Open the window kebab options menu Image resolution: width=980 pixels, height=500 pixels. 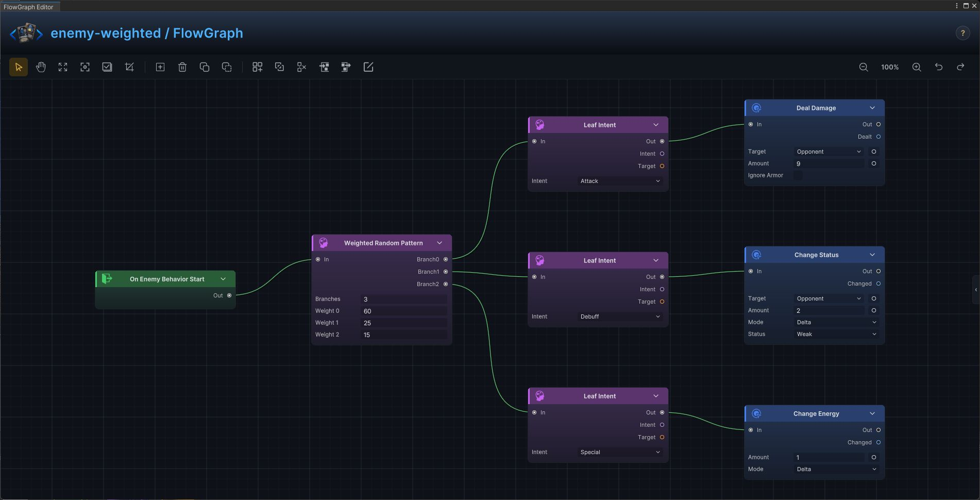click(957, 6)
